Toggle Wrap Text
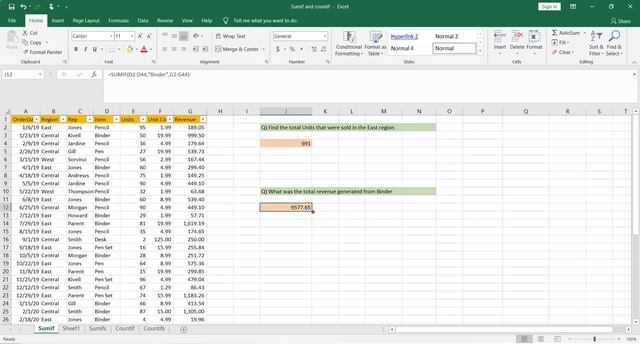 pyautogui.click(x=230, y=36)
